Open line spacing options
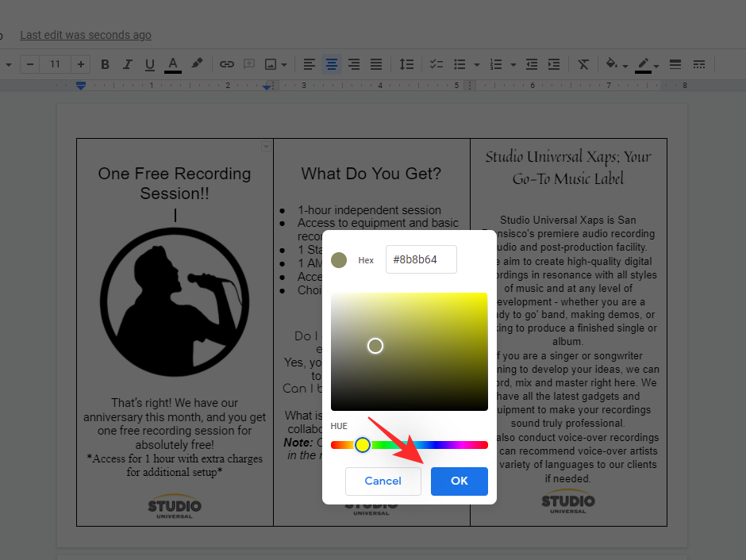Screen dimensions: 746x560 (406, 64)
